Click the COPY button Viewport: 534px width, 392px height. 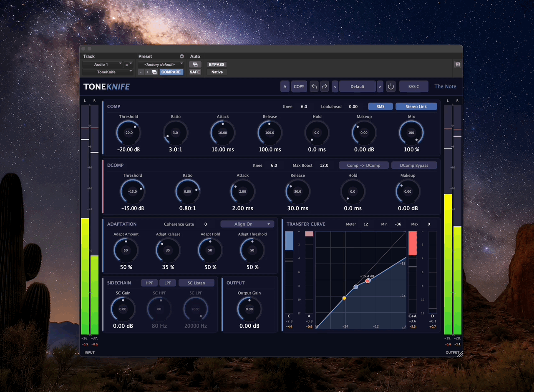299,86
